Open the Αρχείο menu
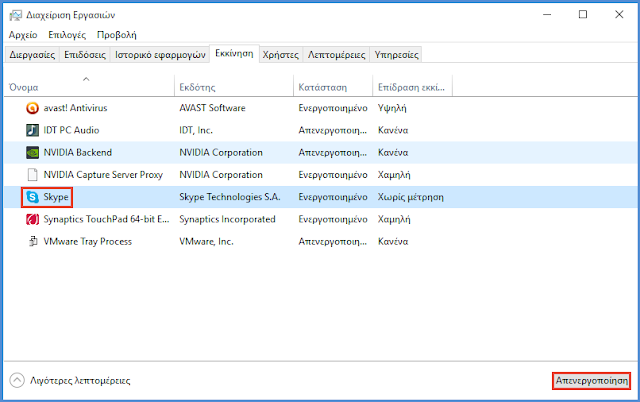 [22, 34]
